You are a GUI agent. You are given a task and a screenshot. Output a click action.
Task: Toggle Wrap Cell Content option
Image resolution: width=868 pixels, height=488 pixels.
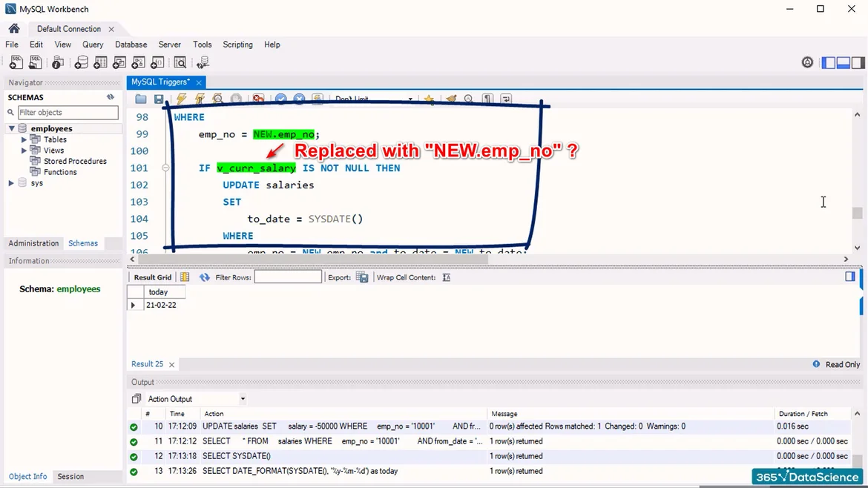click(x=446, y=277)
